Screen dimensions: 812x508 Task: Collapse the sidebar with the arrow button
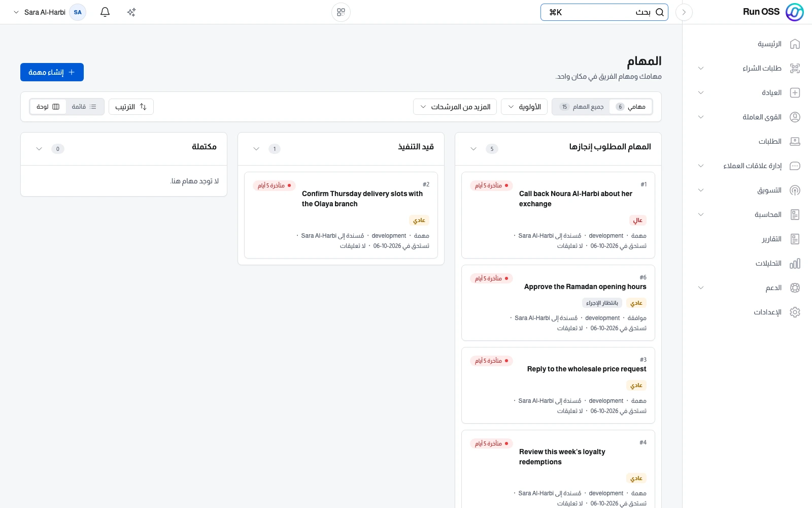tap(684, 12)
